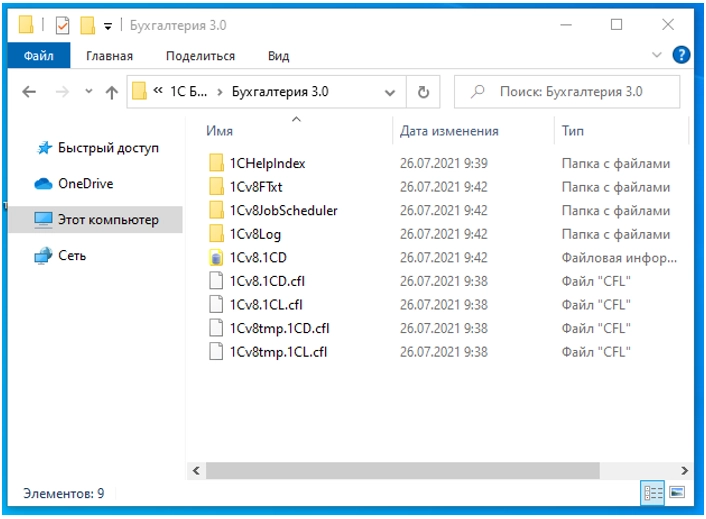The width and height of the screenshot is (706, 519).
Task: Select the 1CHelpIndex folder
Action: point(267,163)
